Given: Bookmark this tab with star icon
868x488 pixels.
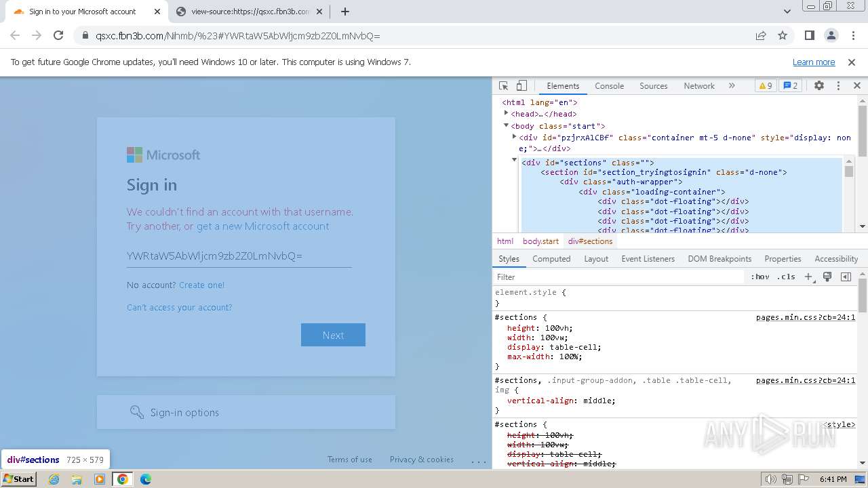Looking at the screenshot, I should pos(783,36).
